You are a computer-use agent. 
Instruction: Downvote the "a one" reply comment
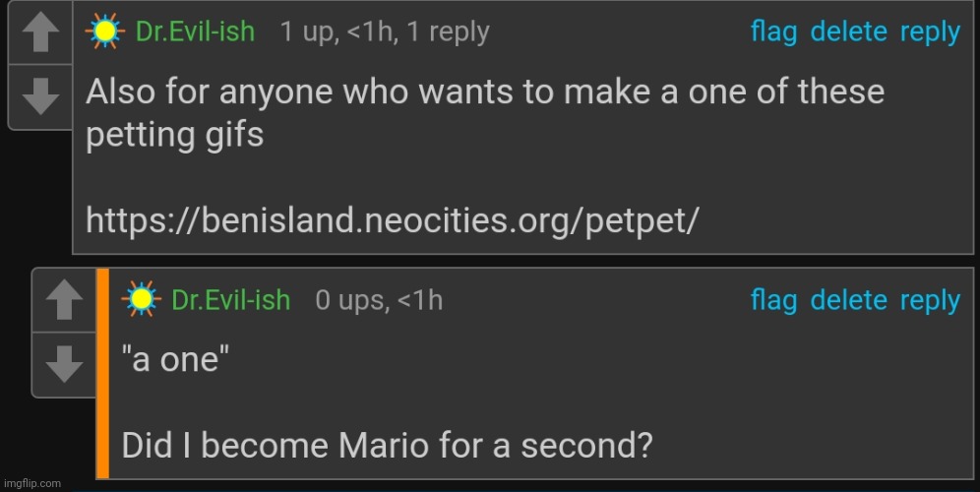pos(65,364)
